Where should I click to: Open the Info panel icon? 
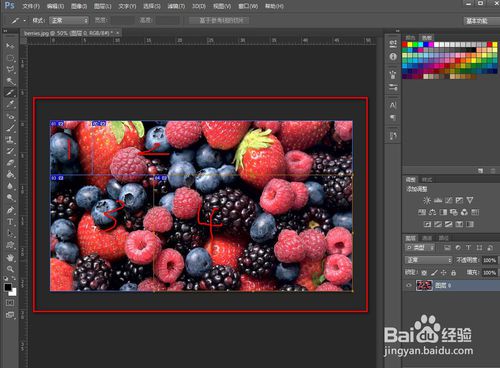(393, 56)
